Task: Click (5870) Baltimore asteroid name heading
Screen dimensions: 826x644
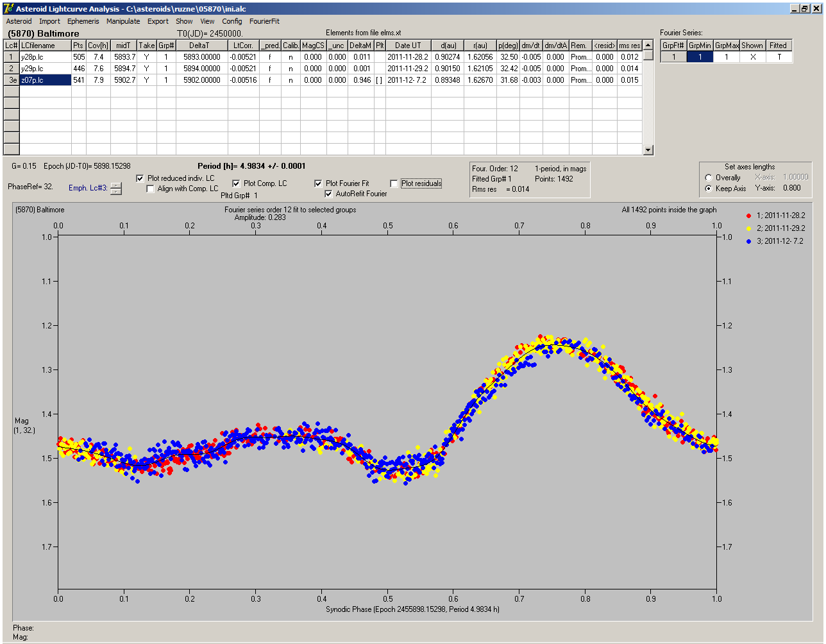Action: pyautogui.click(x=43, y=33)
